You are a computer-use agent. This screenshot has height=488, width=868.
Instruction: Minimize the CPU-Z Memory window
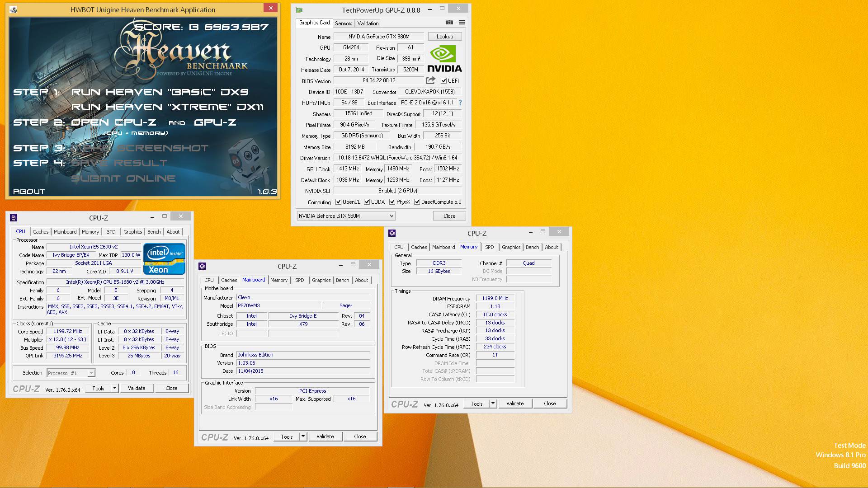point(530,232)
